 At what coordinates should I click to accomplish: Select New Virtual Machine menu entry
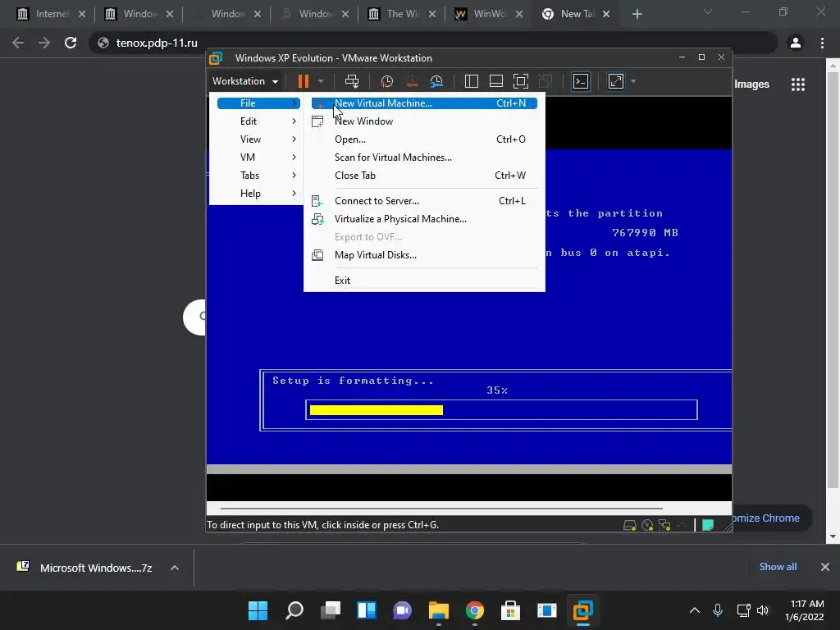(424, 103)
